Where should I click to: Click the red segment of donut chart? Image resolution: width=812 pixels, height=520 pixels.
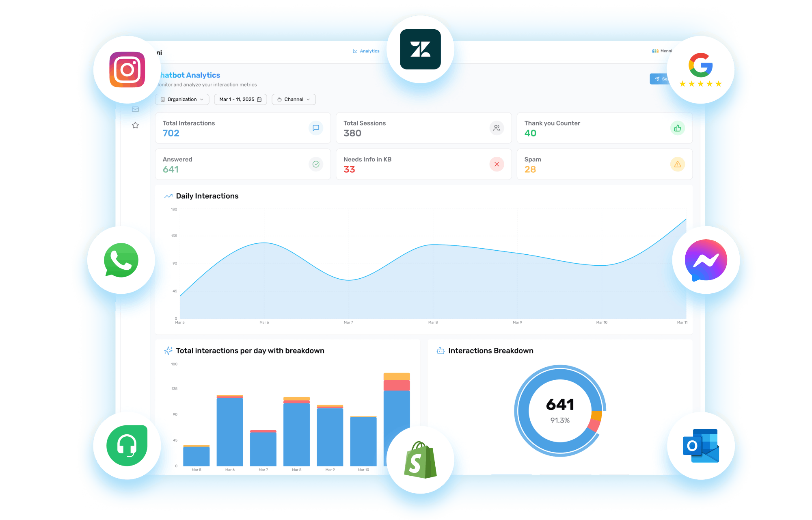pos(594,425)
